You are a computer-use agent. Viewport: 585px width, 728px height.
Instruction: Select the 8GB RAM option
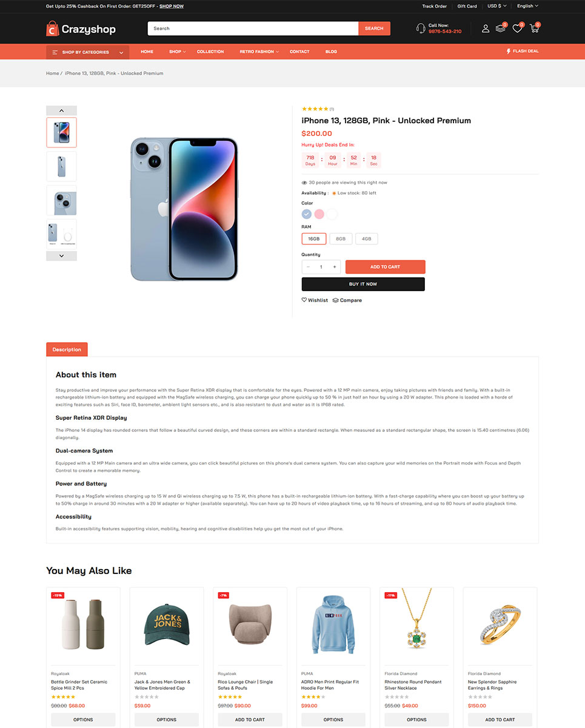[x=341, y=239]
